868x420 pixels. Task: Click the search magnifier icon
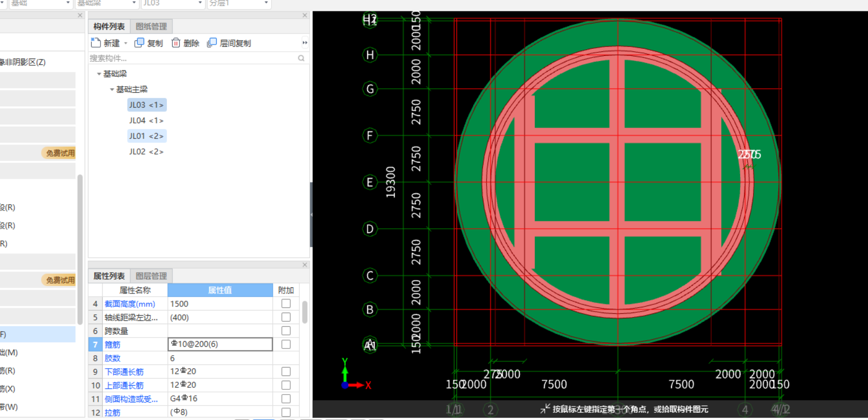pos(301,58)
